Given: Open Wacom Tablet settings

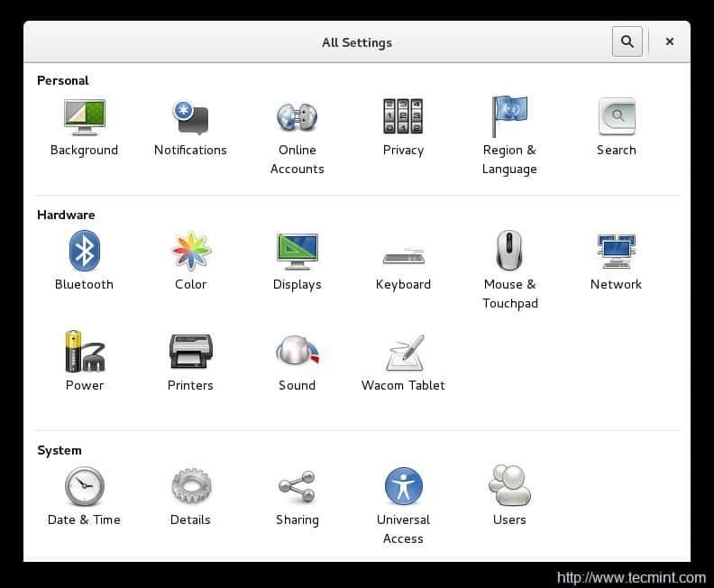Looking at the screenshot, I should click(x=403, y=352).
